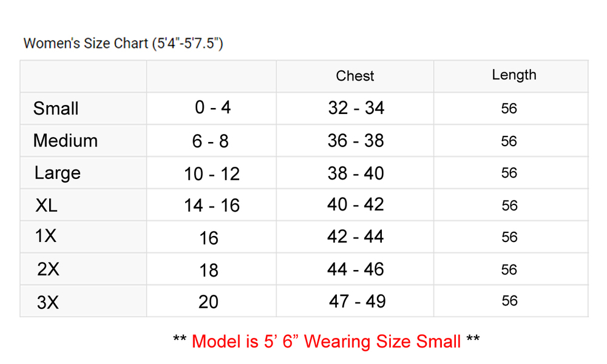Click the Chest column header
607x364 pixels.
tap(355, 76)
